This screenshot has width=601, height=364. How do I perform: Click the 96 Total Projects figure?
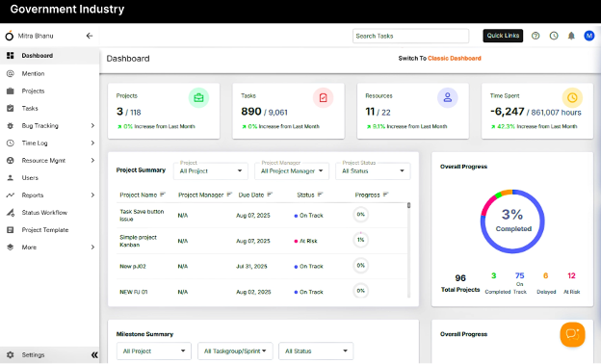click(460, 278)
